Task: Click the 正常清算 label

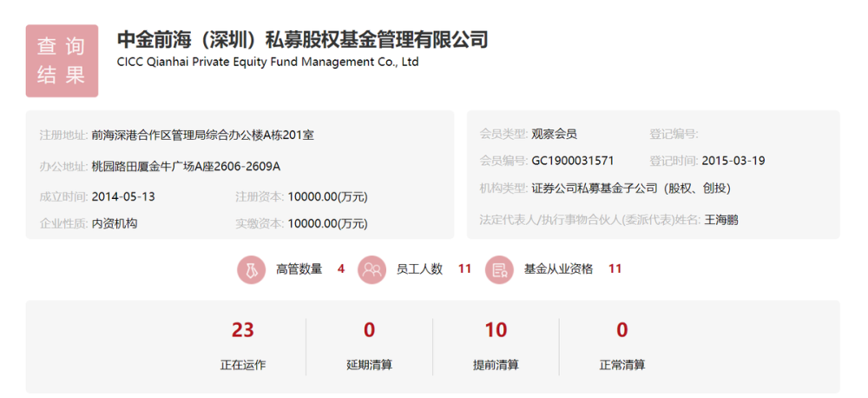Action: tap(622, 365)
